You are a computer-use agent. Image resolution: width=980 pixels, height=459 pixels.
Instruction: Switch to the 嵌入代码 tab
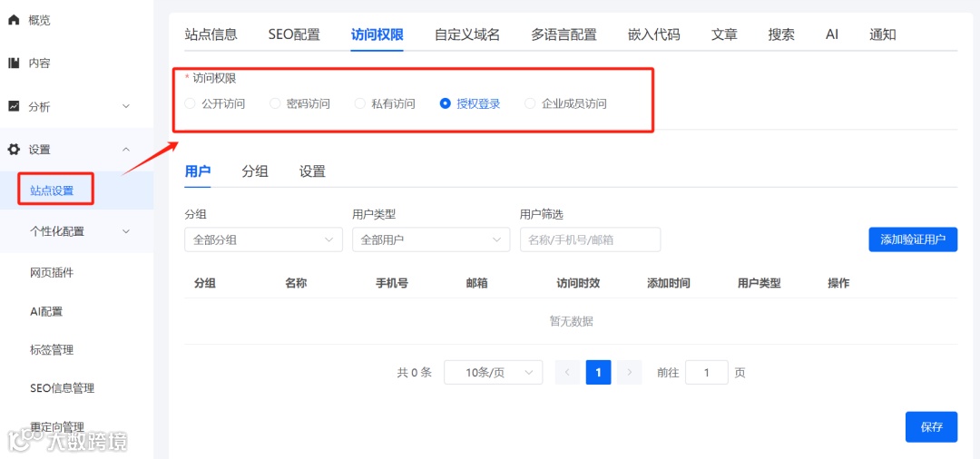tap(653, 34)
